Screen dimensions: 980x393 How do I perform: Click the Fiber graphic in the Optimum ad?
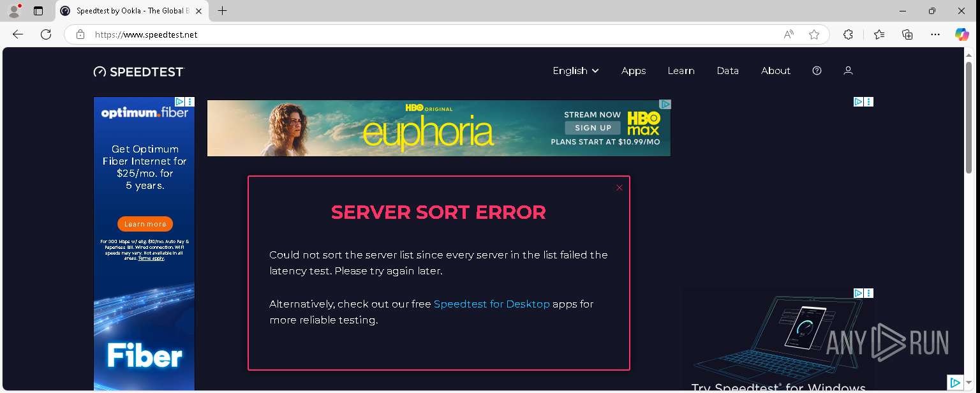coord(144,355)
